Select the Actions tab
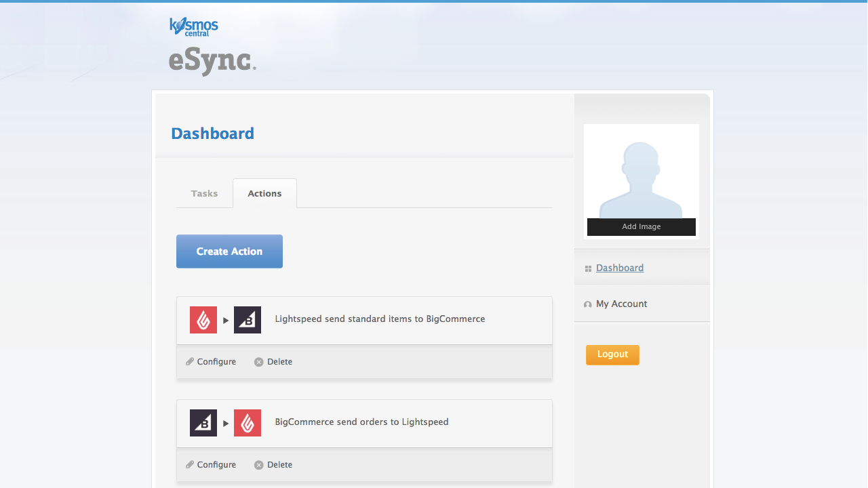Viewport: 868px width, 488px height. (x=264, y=193)
